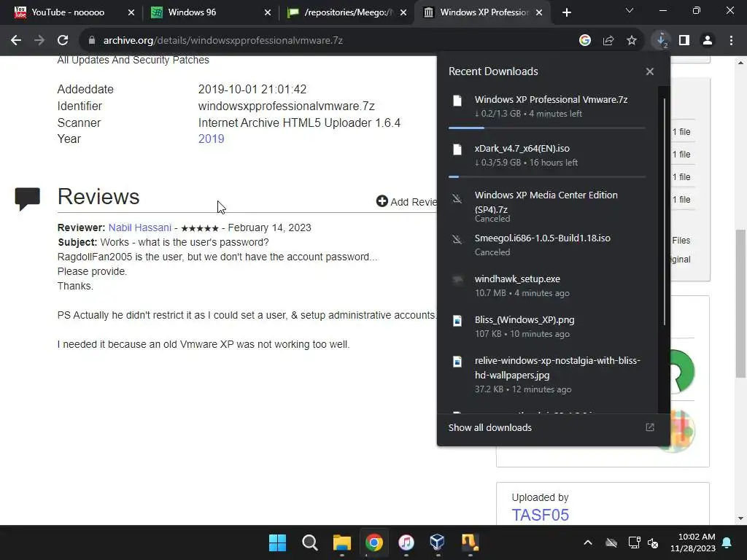The width and height of the screenshot is (747, 560).
Task: Open the 2019 year link
Action: click(x=211, y=139)
